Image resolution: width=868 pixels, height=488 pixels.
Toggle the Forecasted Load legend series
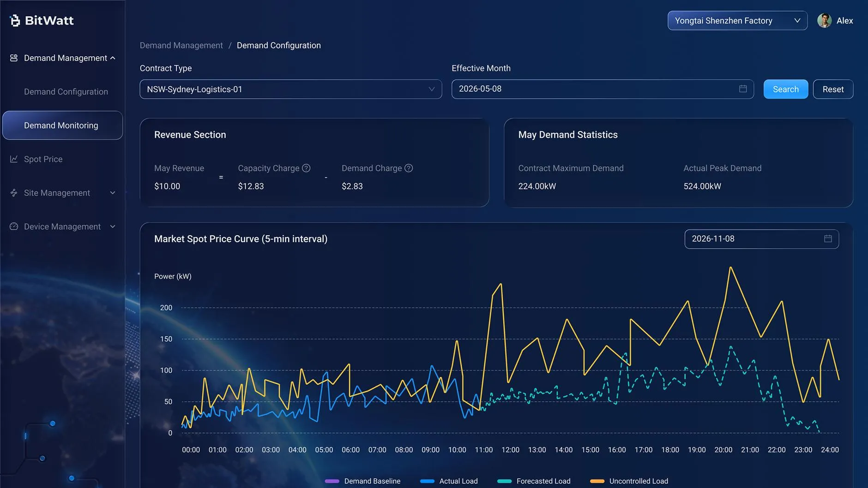pyautogui.click(x=534, y=481)
